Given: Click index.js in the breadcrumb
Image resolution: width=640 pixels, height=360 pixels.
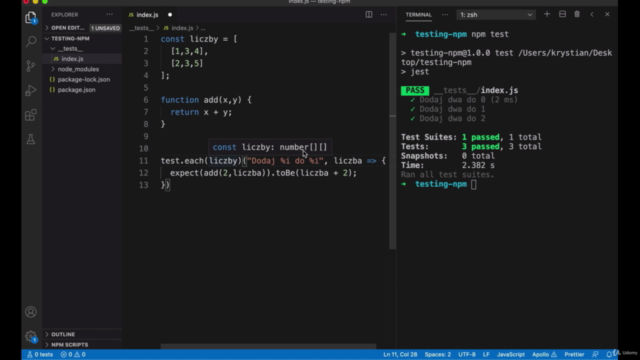Looking at the screenshot, I should point(182,28).
